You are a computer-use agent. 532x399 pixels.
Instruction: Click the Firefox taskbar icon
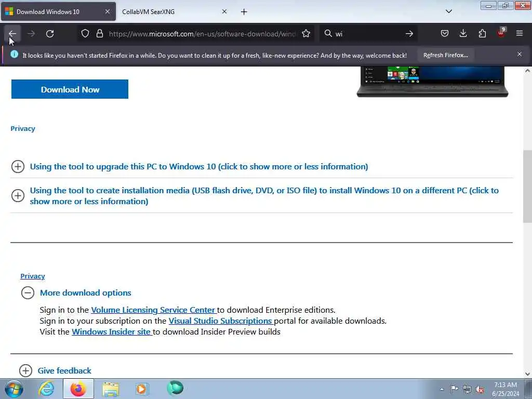[x=78, y=389]
